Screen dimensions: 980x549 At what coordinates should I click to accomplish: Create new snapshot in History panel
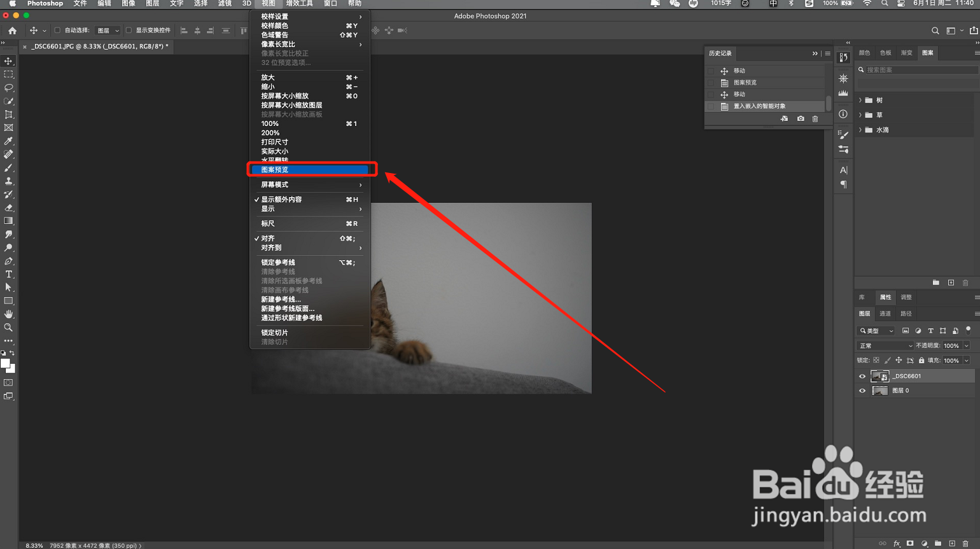pos(801,119)
